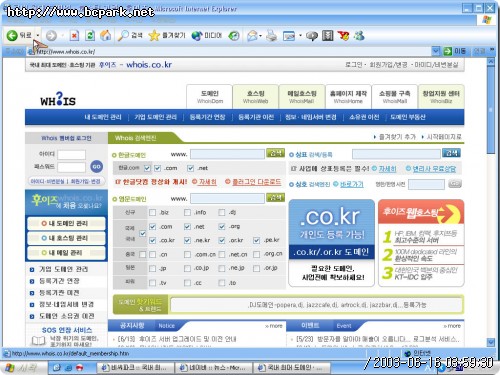Check the .info domain checkbox
This screenshot has height=375, width=500.
point(187,212)
